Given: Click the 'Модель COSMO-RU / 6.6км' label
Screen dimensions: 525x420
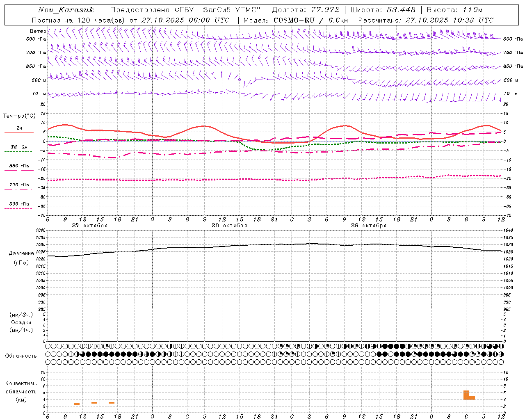Looking at the screenshot, I should 296,20.
